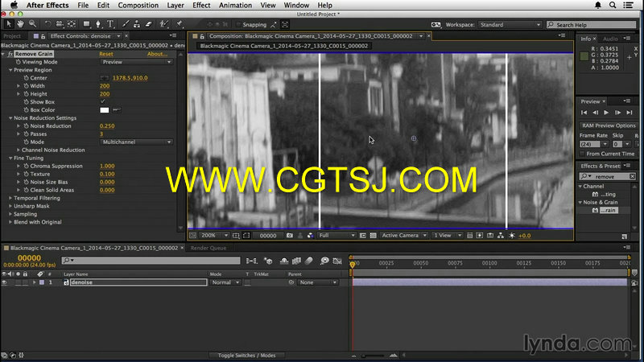
Task: Click Toggle Switches / Modes button
Action: pyautogui.click(x=247, y=356)
